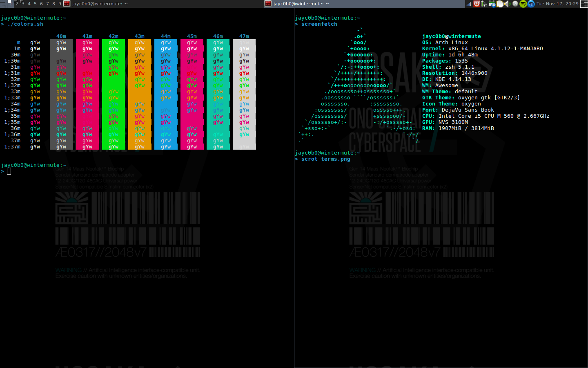Viewport: 588px width, 368px height.
Task: Go to workspace tag 9
Action: 60,4
